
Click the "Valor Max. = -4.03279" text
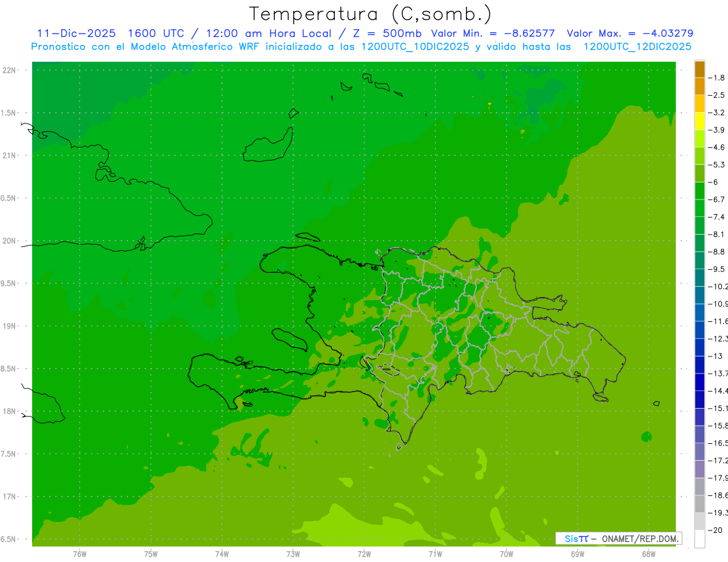tap(630, 33)
